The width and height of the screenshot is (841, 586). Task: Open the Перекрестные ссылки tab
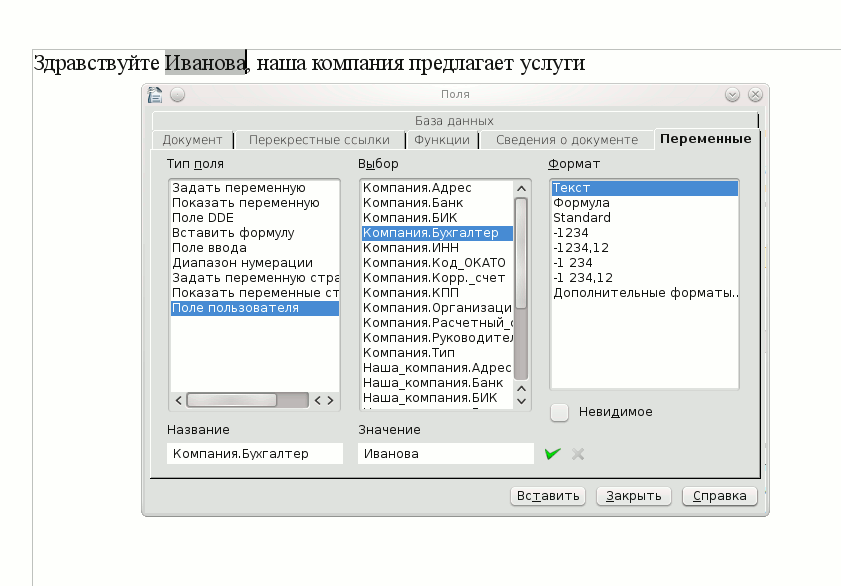(319, 140)
